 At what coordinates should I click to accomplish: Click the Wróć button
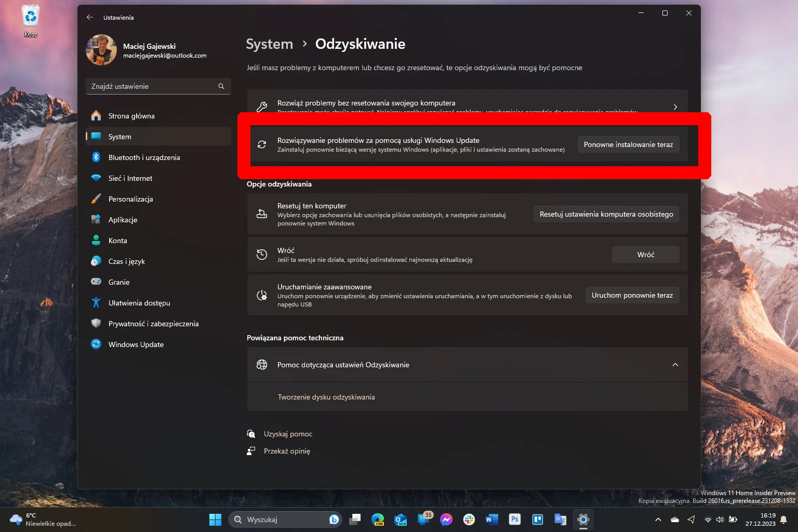646,255
